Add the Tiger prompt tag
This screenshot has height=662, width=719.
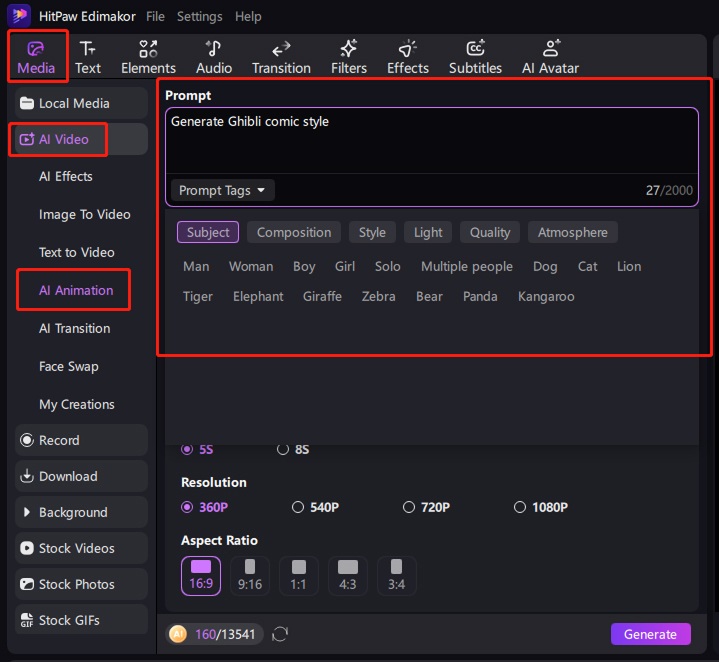point(198,297)
